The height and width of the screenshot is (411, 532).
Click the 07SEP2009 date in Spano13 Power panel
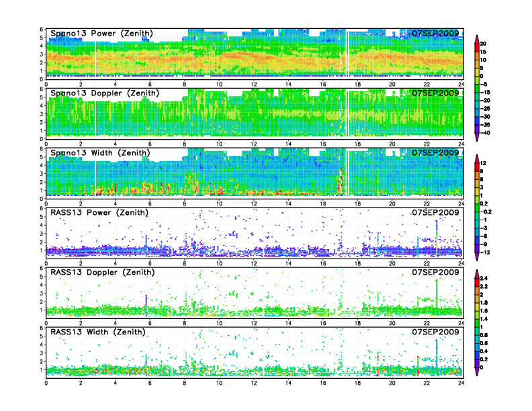[435, 33]
